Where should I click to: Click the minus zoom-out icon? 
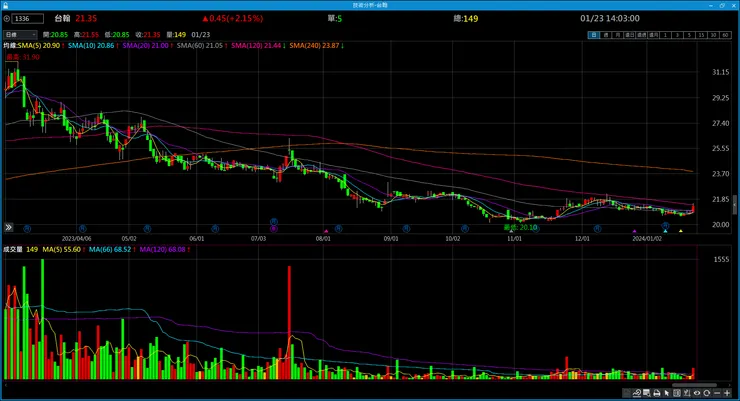click(x=717, y=393)
